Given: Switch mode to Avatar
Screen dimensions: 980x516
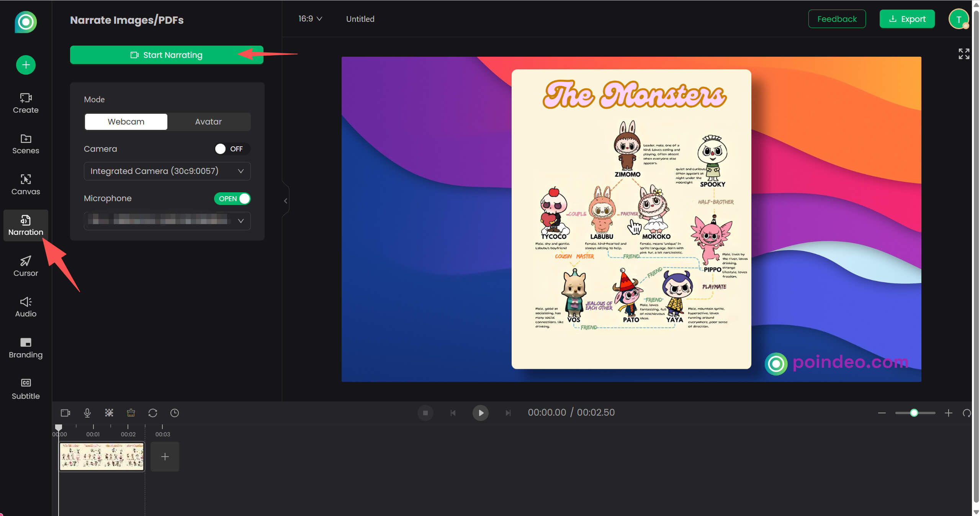Looking at the screenshot, I should pyautogui.click(x=208, y=121).
